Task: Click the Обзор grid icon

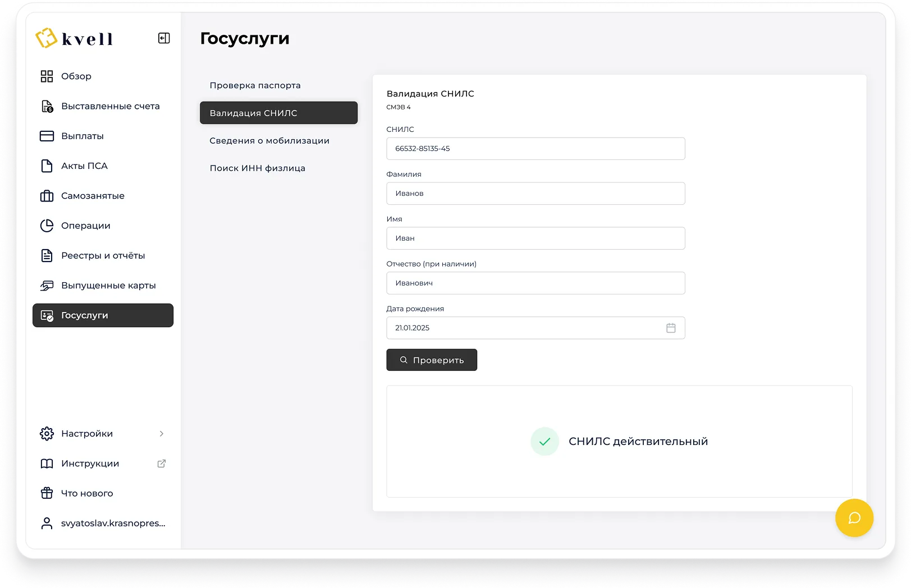Action: coord(47,76)
